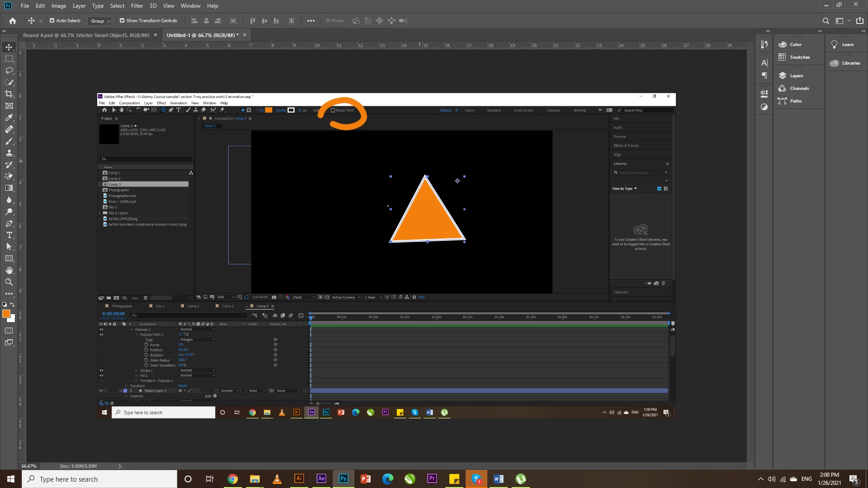This screenshot has width=868, height=488.
Task: Select the Hand tool
Action: pos(9,270)
